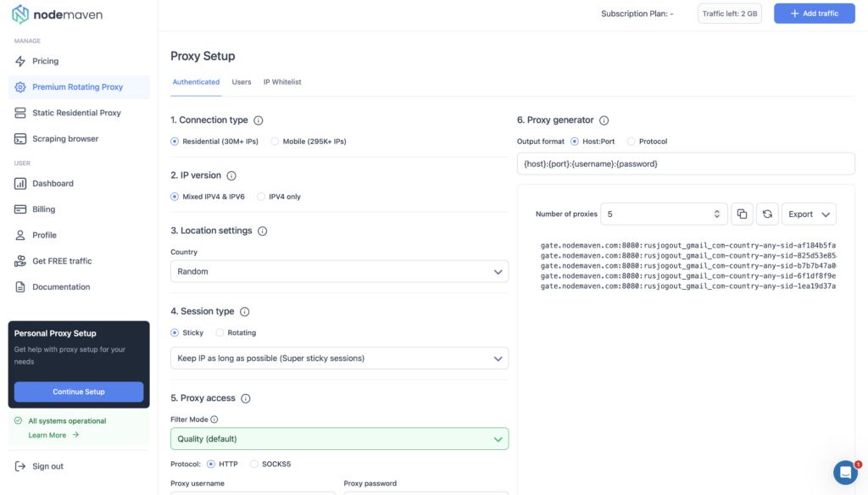Click the output format template input field
The width and height of the screenshot is (868, 495).
pyautogui.click(x=686, y=164)
